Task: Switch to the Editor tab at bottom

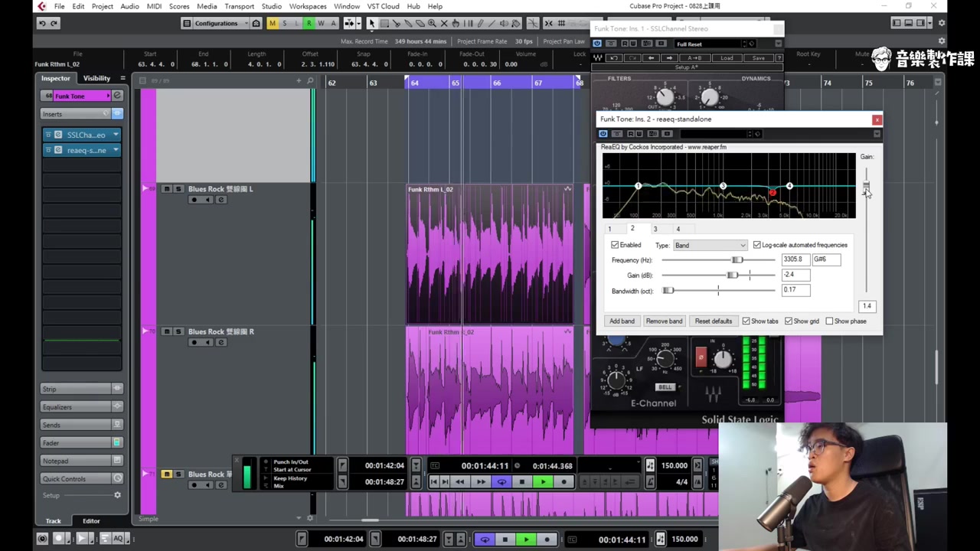Action: pos(91,521)
